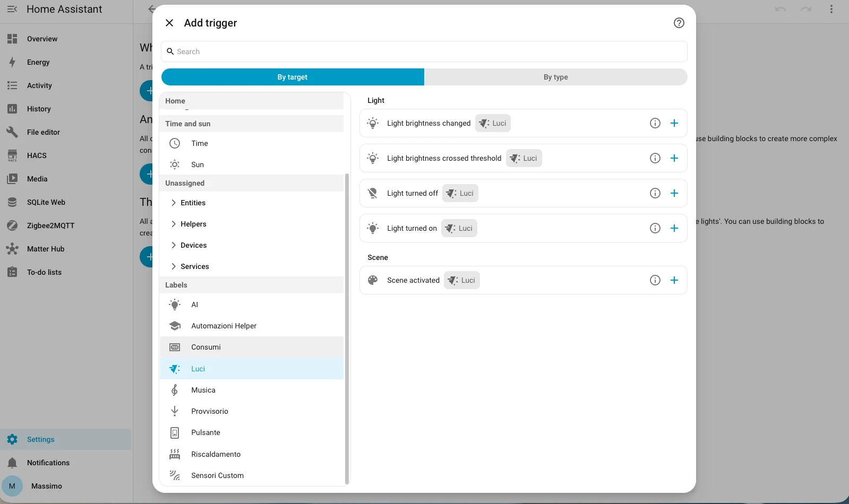The height and width of the screenshot is (504, 849).
Task: Expand the Devices group
Action: tap(252, 245)
